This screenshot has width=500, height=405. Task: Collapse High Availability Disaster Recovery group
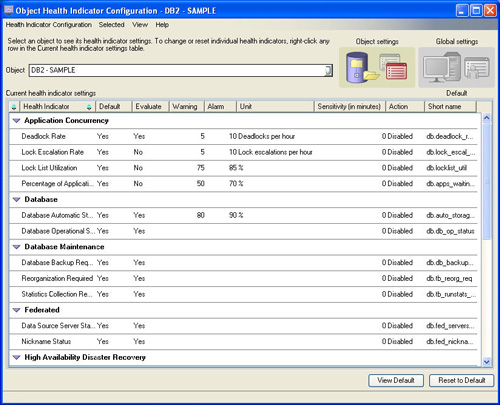pyautogui.click(x=16, y=357)
